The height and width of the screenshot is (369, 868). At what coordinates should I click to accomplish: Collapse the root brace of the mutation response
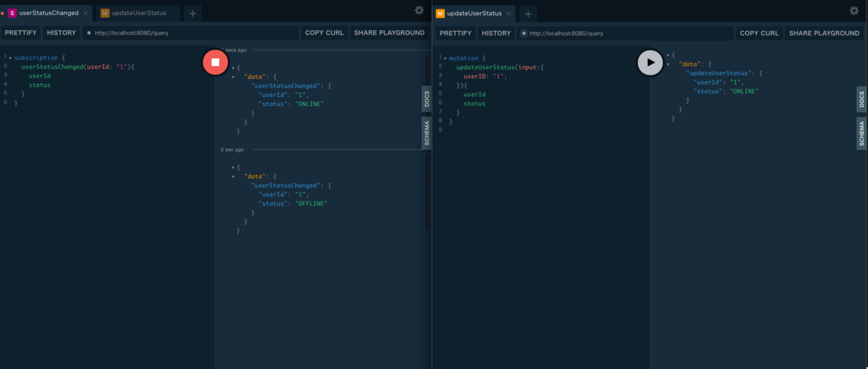pyautogui.click(x=667, y=55)
